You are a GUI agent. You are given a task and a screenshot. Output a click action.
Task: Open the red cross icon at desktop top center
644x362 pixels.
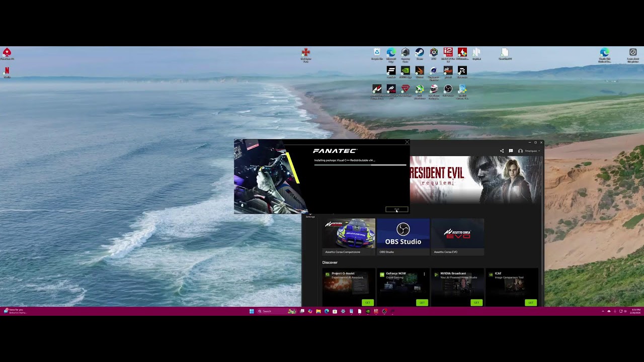[305, 54]
